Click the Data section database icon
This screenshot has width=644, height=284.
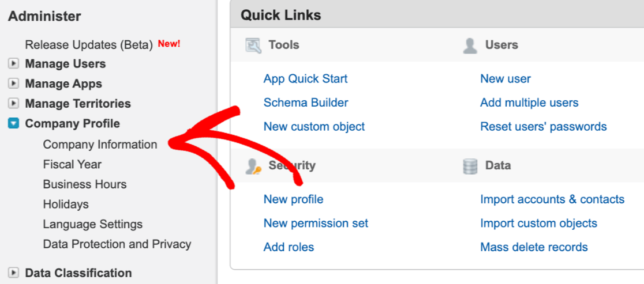[470, 166]
